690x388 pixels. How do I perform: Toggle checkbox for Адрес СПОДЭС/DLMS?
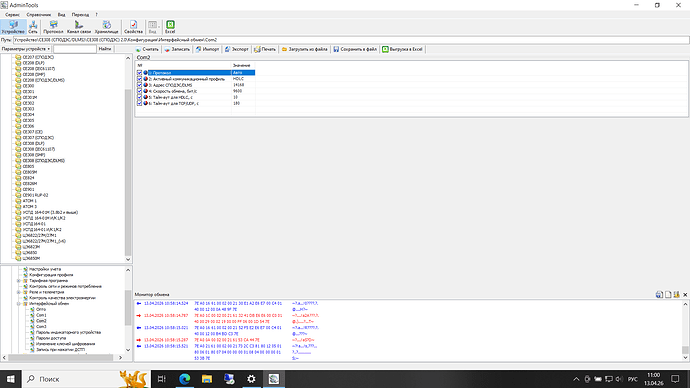point(139,85)
